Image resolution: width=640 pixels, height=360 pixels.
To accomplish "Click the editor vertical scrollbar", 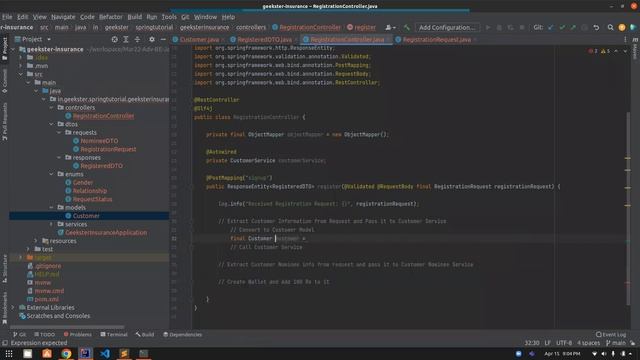I will click(x=628, y=208).
